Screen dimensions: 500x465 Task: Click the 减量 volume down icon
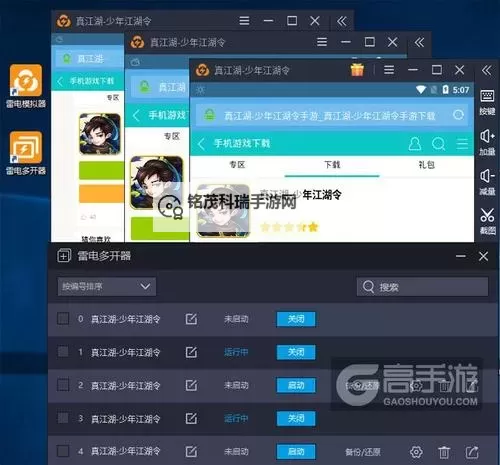click(487, 182)
